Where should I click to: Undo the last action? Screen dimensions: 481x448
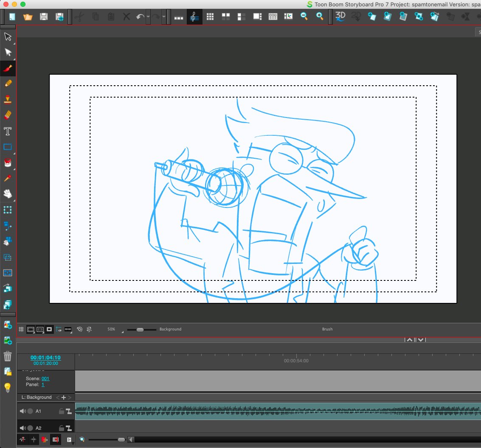(x=140, y=17)
